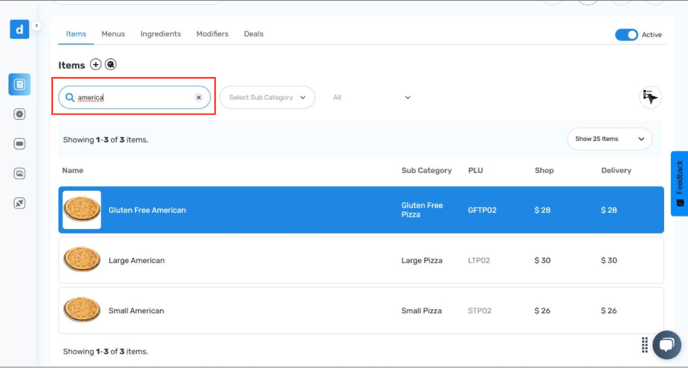The image size is (688, 368).
Task: Open the third sidebar rectangle icon
Action: click(x=19, y=144)
